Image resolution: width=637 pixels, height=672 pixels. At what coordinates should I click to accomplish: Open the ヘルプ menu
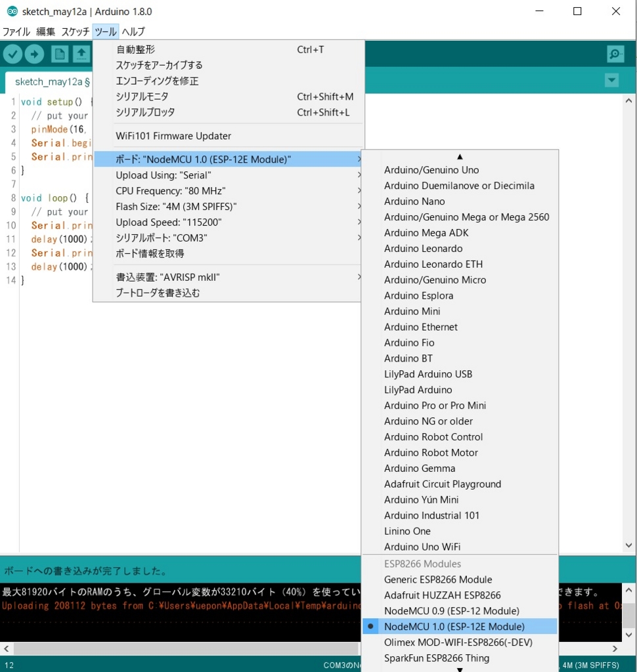[x=133, y=31]
